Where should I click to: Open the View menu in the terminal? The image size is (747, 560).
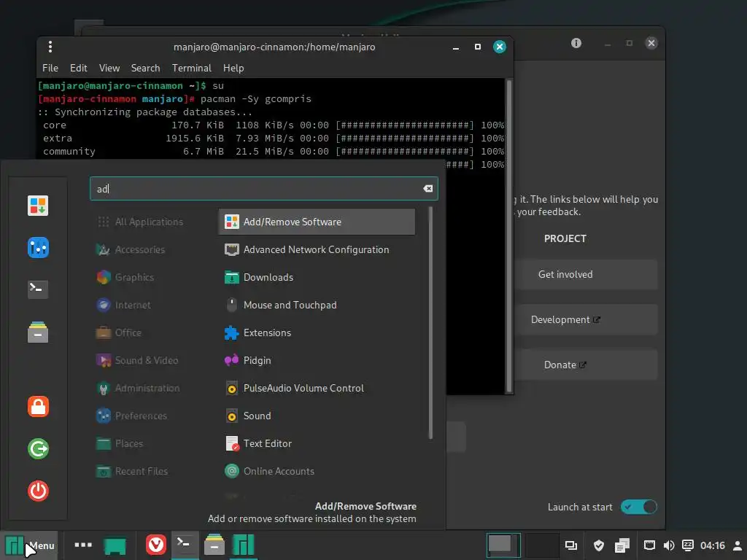pyautogui.click(x=109, y=68)
